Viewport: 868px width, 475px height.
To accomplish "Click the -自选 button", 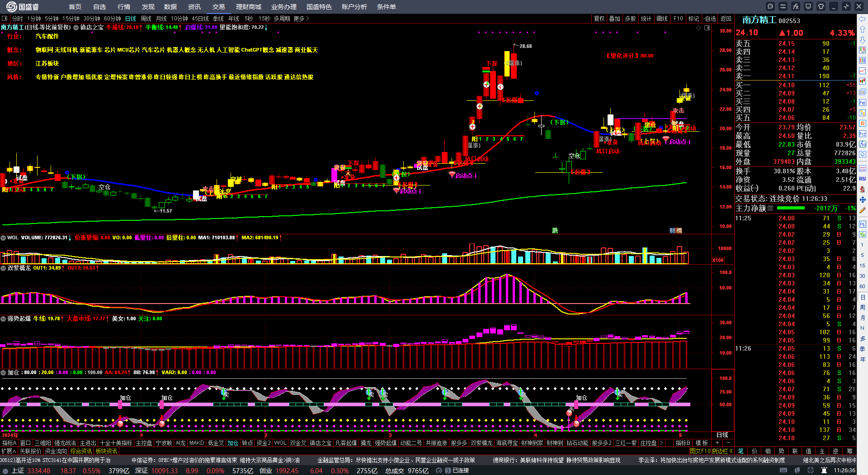I will click(710, 19).
